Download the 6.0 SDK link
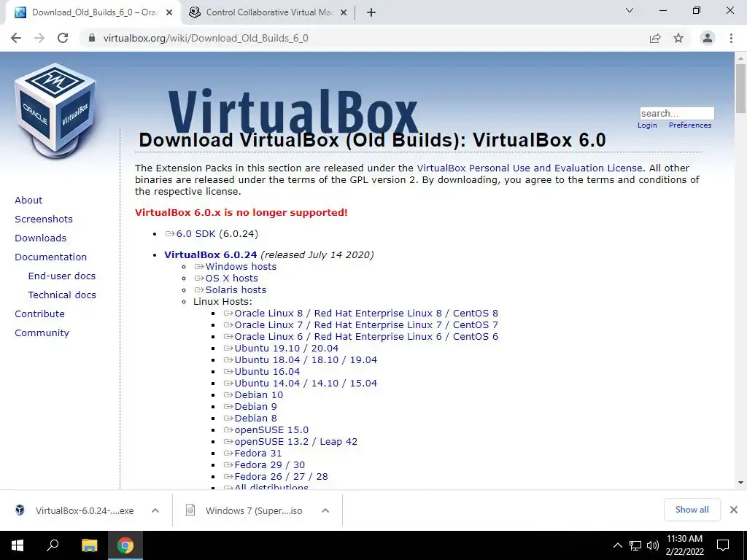The image size is (747, 560). coord(196,234)
